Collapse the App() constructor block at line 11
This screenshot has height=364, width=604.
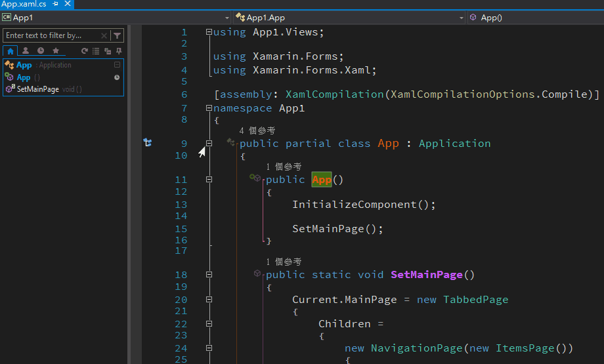209,179
